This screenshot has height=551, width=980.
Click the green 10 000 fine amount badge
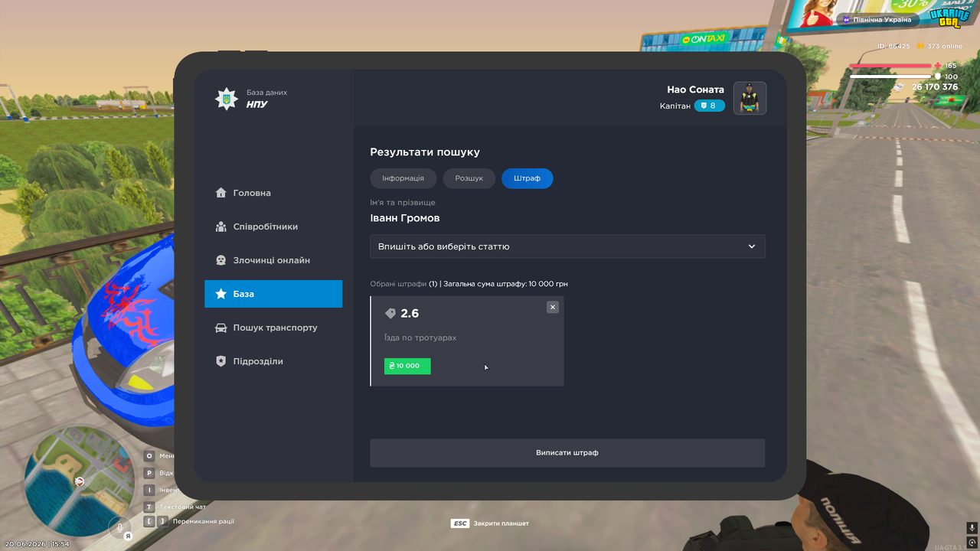pyautogui.click(x=407, y=366)
